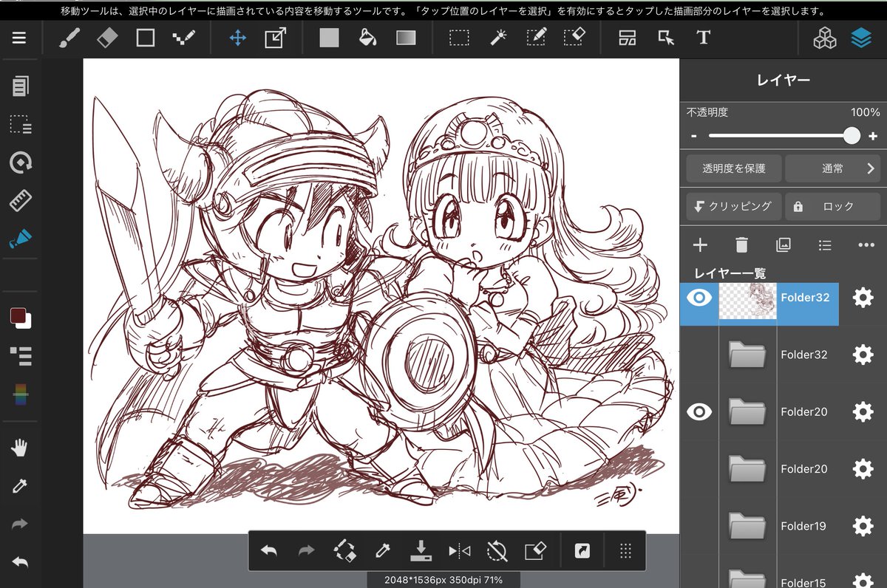
Task: Select the rectangular selection tool
Action: pos(459,38)
